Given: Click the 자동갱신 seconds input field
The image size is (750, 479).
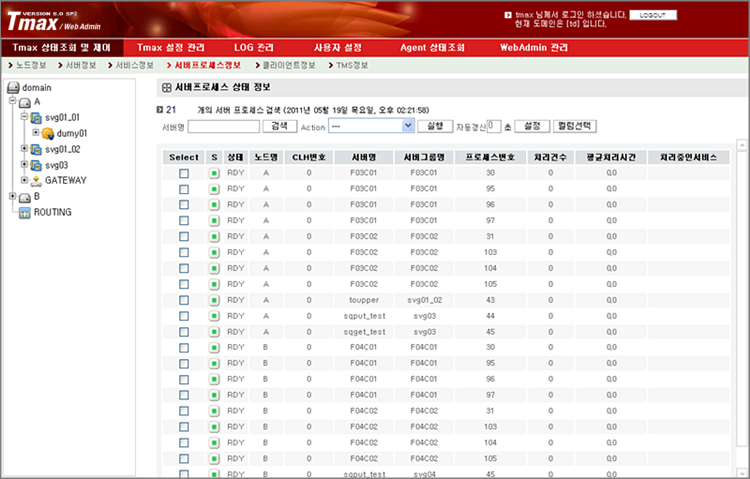Looking at the screenshot, I should [494, 126].
